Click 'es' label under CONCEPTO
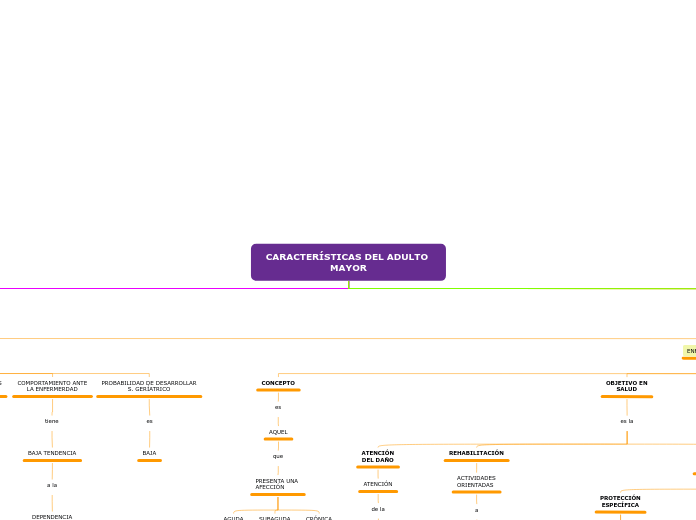Screen dimensions: 696x520 pos(278,407)
